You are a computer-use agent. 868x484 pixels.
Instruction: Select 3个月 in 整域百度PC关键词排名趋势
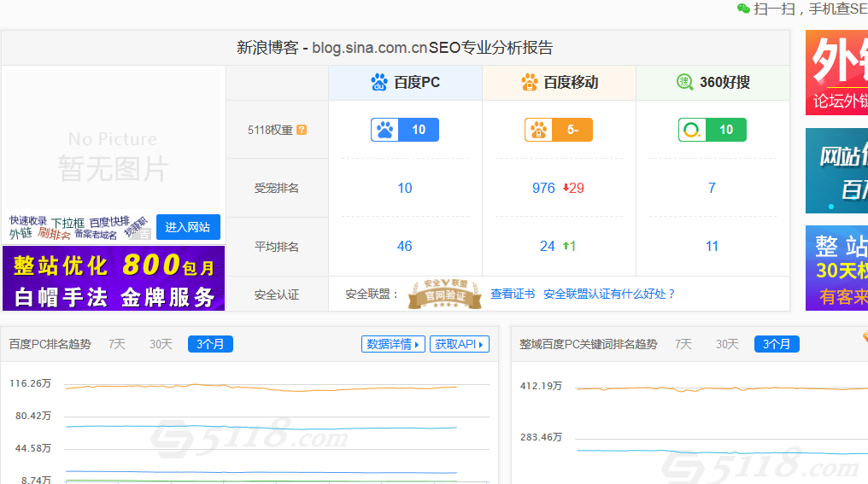[x=777, y=344]
